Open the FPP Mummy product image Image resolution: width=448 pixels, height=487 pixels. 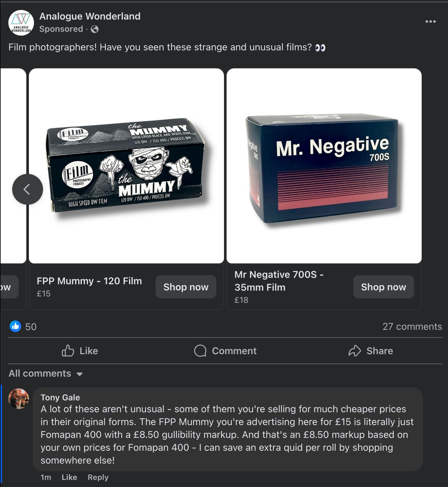point(126,166)
